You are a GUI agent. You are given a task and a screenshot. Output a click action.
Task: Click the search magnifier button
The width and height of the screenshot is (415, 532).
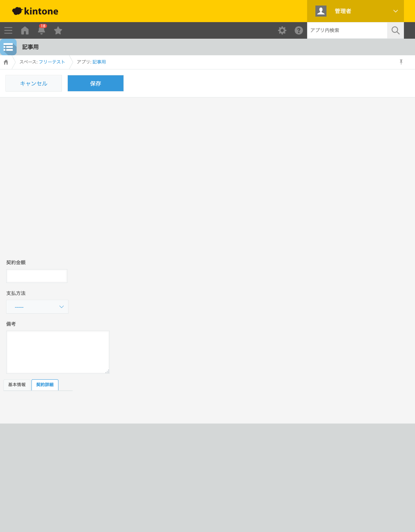tap(396, 30)
